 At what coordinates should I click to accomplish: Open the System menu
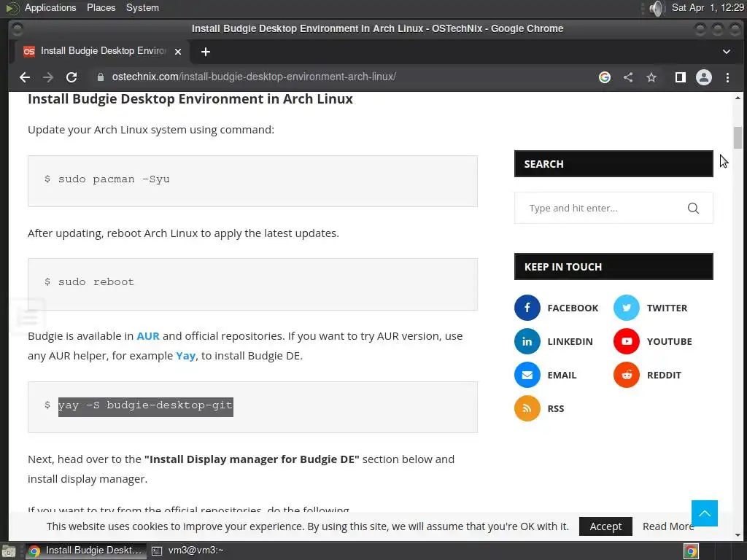[x=142, y=7]
